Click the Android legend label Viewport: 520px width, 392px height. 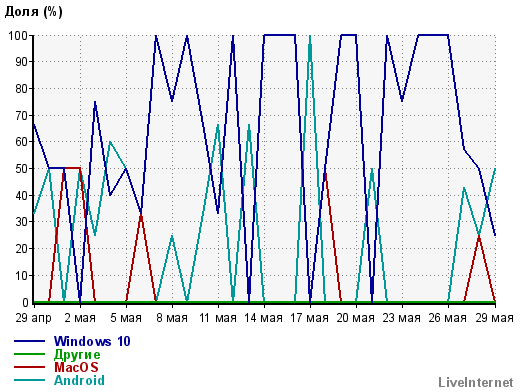coord(79,380)
